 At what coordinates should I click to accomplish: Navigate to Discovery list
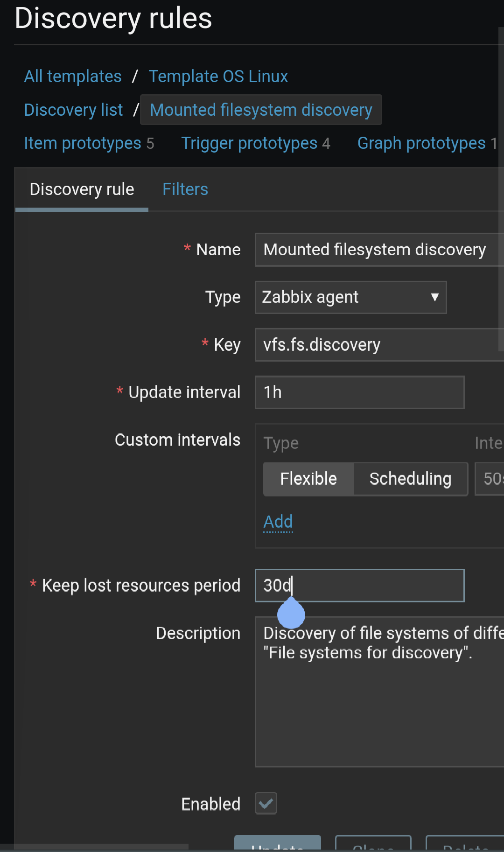click(x=73, y=110)
